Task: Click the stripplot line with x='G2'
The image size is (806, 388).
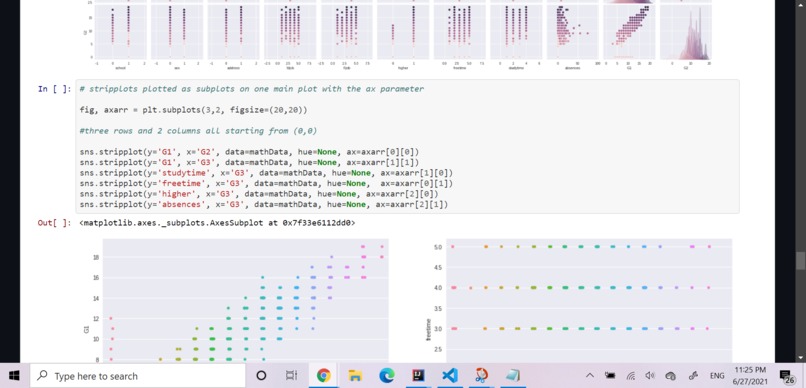Action: click(x=249, y=152)
